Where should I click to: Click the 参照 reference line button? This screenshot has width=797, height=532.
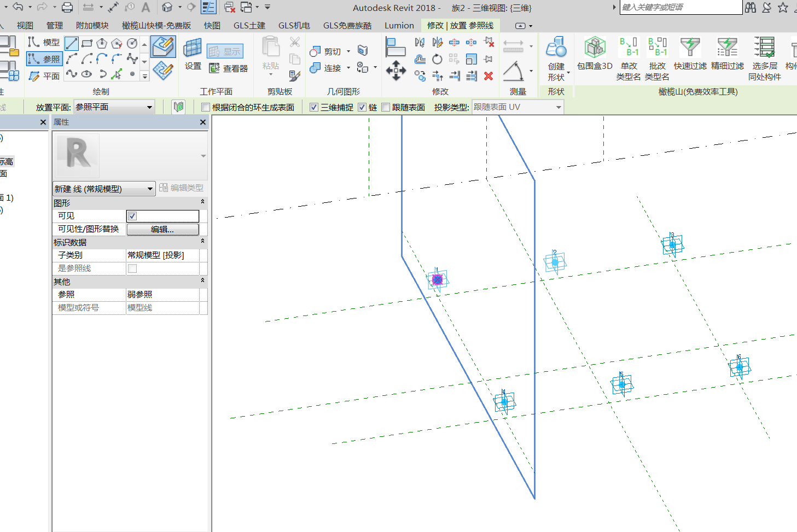point(44,59)
